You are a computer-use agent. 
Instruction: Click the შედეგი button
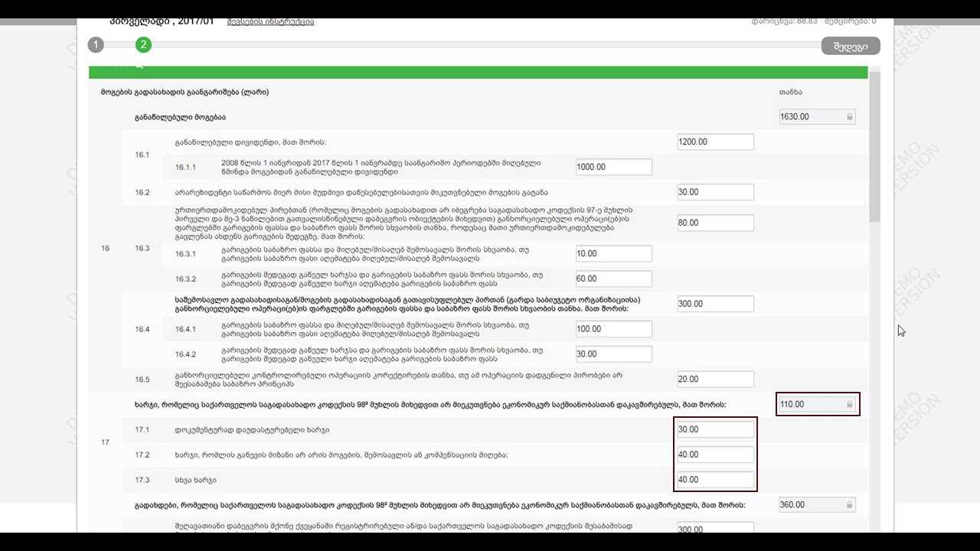[851, 46]
